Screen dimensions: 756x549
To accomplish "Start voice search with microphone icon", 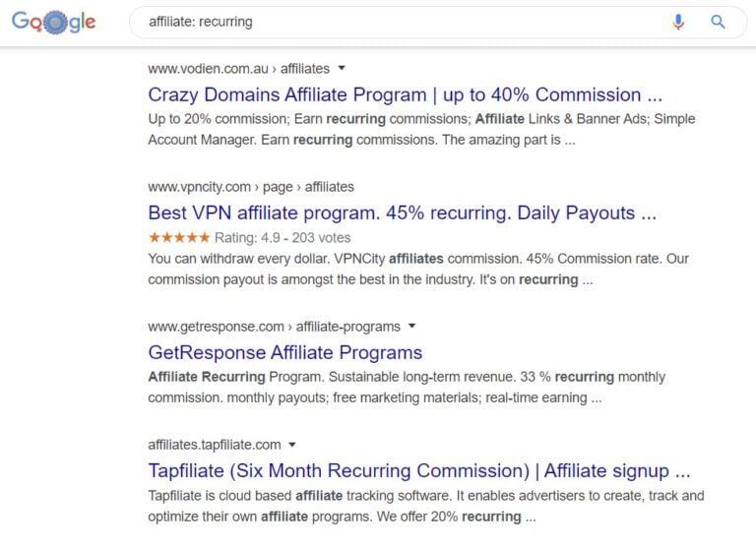I will click(678, 22).
